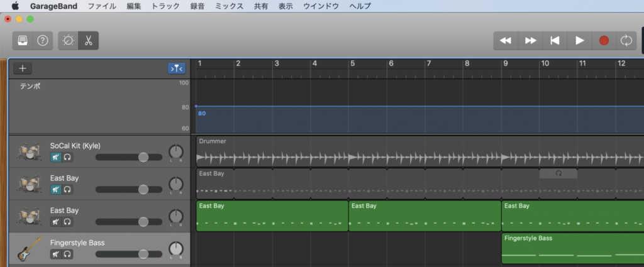Click the red Record button
Viewport: 644px width, 267px height.
(604, 41)
